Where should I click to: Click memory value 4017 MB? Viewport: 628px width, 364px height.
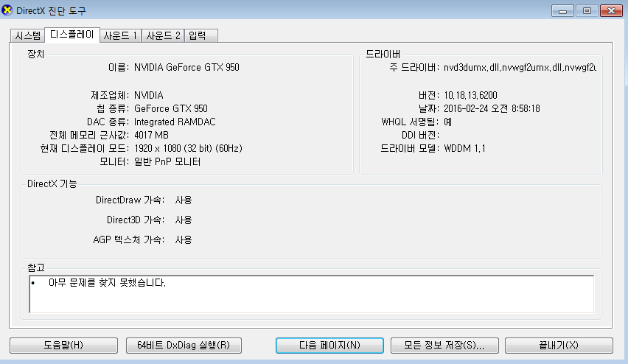(x=151, y=135)
